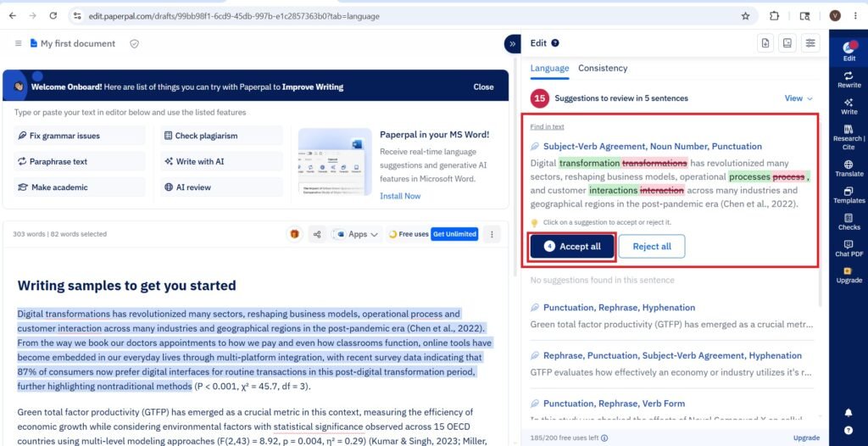868x446 pixels.
Task: Expand the View dropdown
Action: [798, 98]
